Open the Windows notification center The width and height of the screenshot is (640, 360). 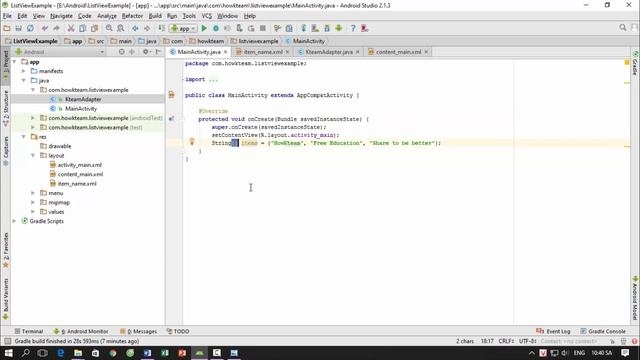coord(625,353)
